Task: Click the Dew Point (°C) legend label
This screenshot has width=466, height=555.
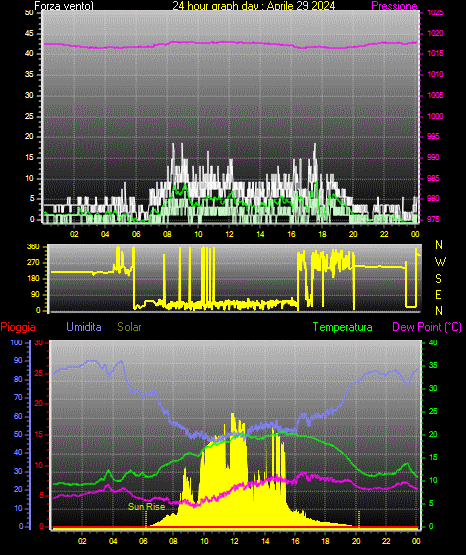Action: point(427,327)
